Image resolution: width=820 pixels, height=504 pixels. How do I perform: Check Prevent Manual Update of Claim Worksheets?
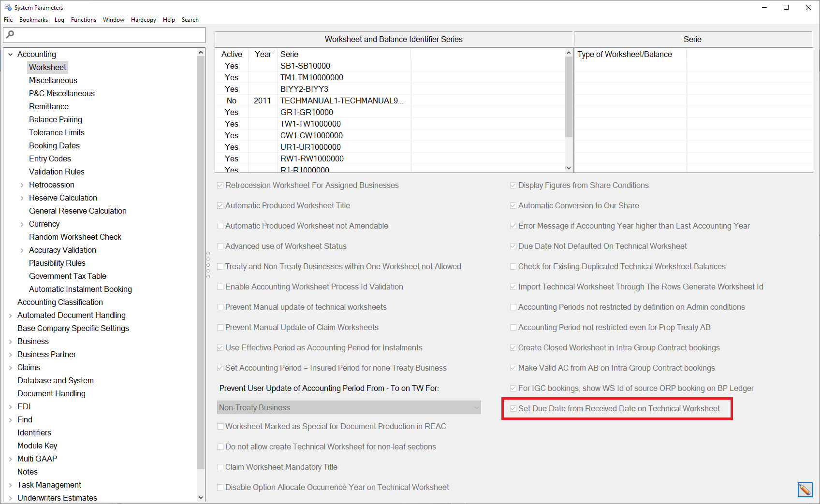[x=220, y=327]
